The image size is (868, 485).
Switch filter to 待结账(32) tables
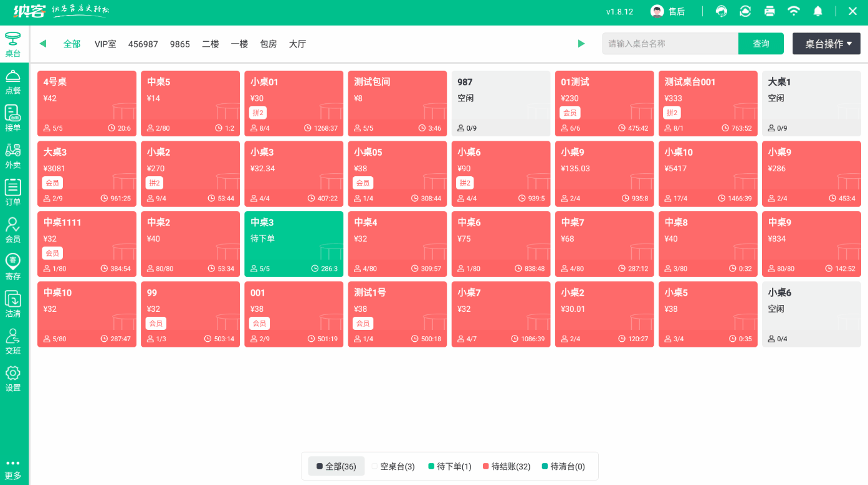click(x=506, y=466)
